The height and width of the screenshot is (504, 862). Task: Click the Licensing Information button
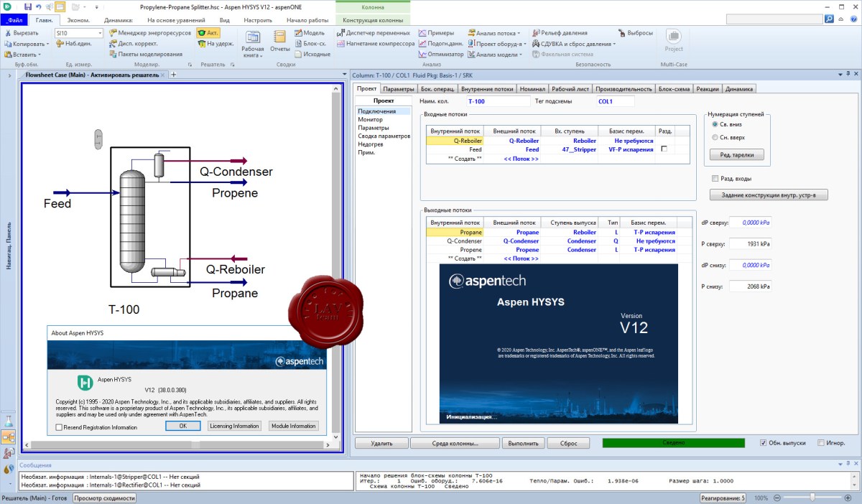(234, 426)
